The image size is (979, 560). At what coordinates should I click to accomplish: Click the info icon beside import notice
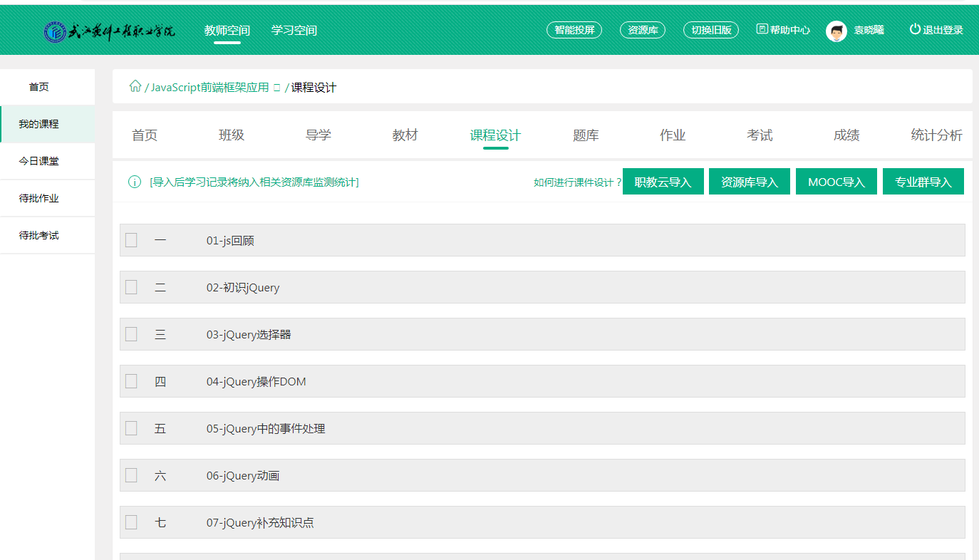[x=135, y=182]
